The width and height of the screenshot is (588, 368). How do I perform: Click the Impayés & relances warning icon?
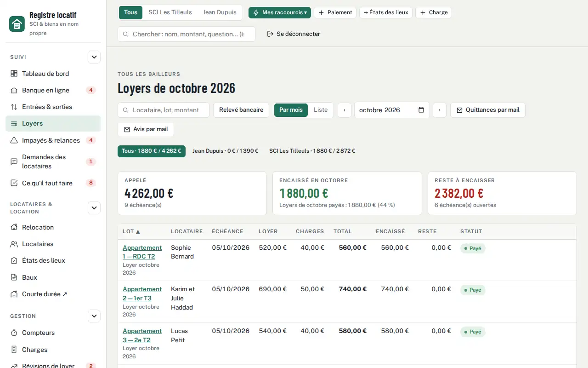pyautogui.click(x=14, y=140)
